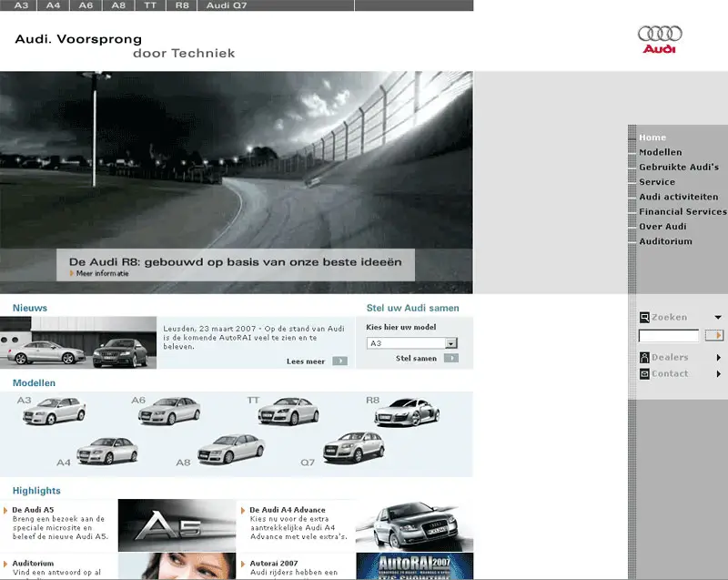Screen dimensions: 728x580
Task: Open the R8 tab in top bar
Action: pos(182,5)
